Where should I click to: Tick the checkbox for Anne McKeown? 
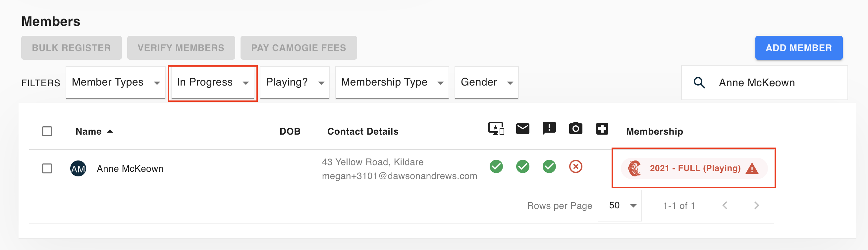tap(47, 168)
